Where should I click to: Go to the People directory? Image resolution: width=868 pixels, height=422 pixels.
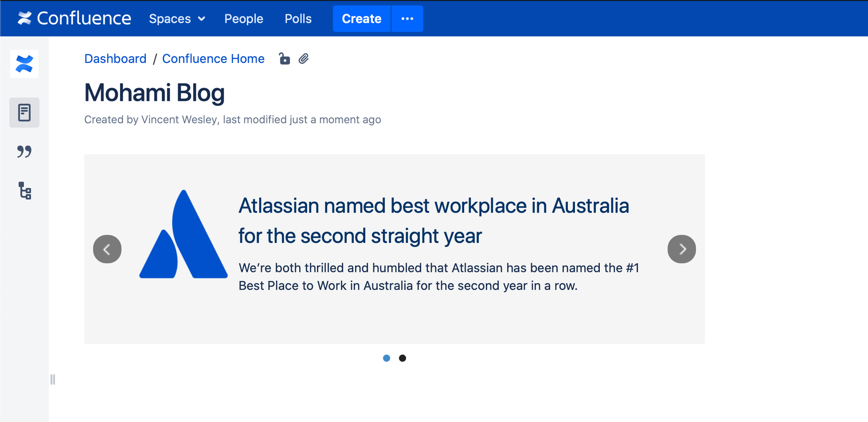coord(243,19)
